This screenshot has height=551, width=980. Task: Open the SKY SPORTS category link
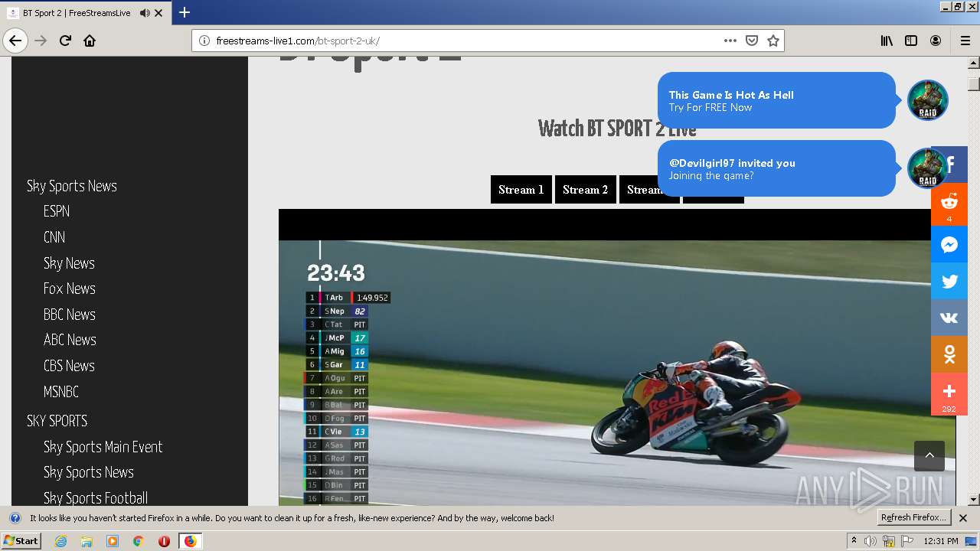click(57, 421)
